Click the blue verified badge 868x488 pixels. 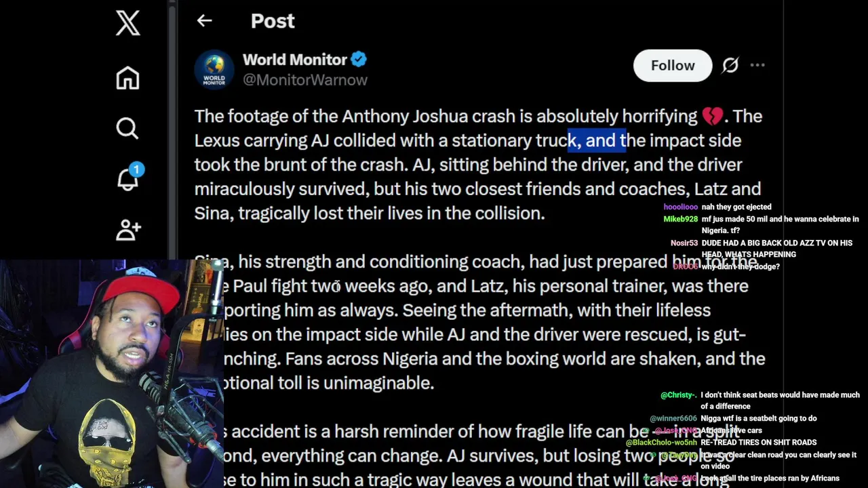click(359, 60)
